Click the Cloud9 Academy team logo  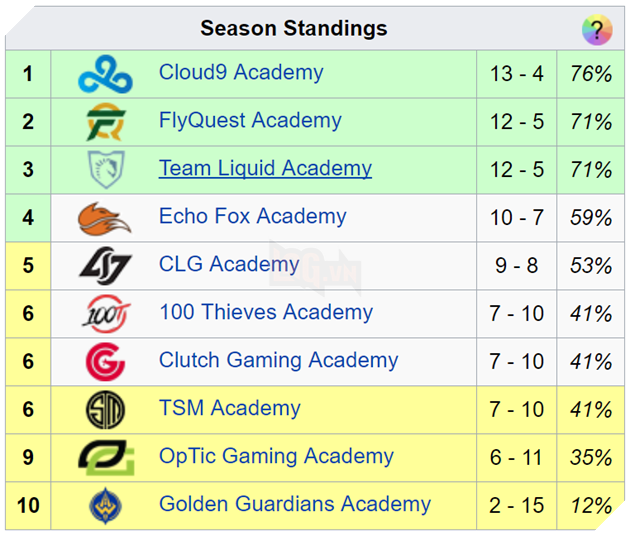tap(105, 74)
